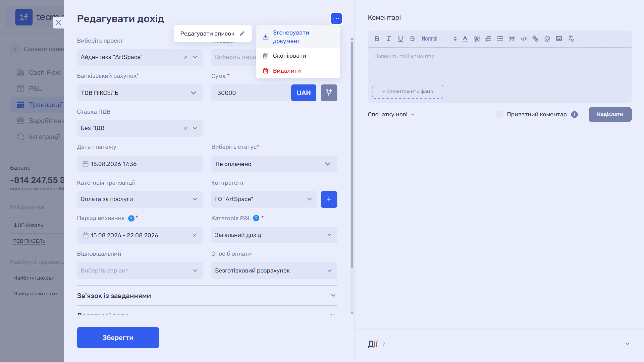
Task: Expand the Зв'язок із завданнями section
Action: 207,295
